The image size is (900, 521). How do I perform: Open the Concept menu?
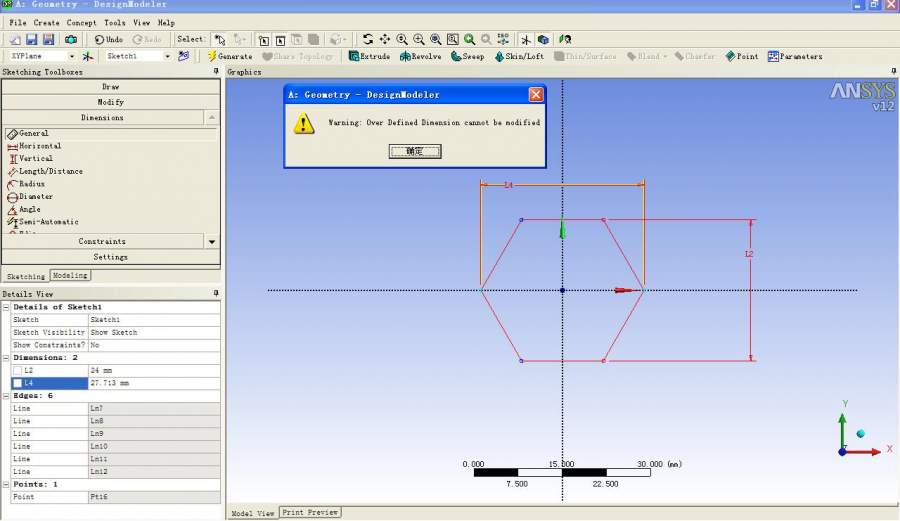click(x=82, y=22)
